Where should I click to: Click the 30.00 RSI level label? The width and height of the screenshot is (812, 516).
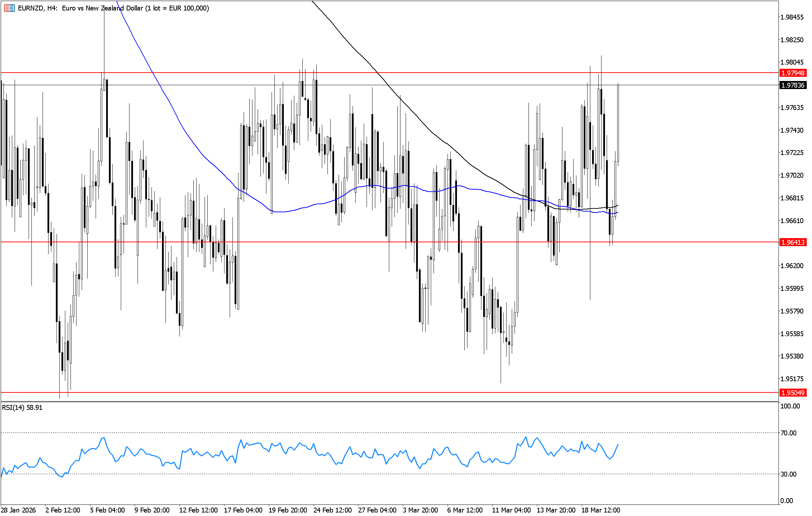(x=788, y=474)
